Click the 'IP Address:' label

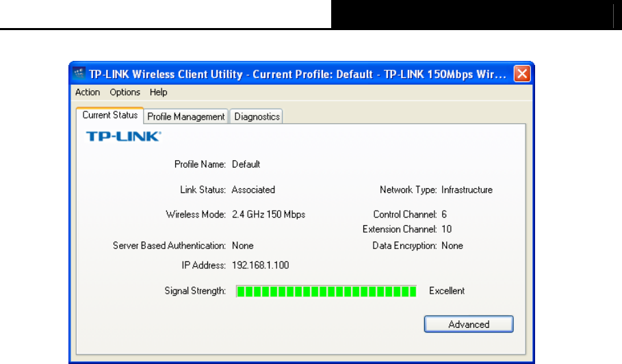203,265
